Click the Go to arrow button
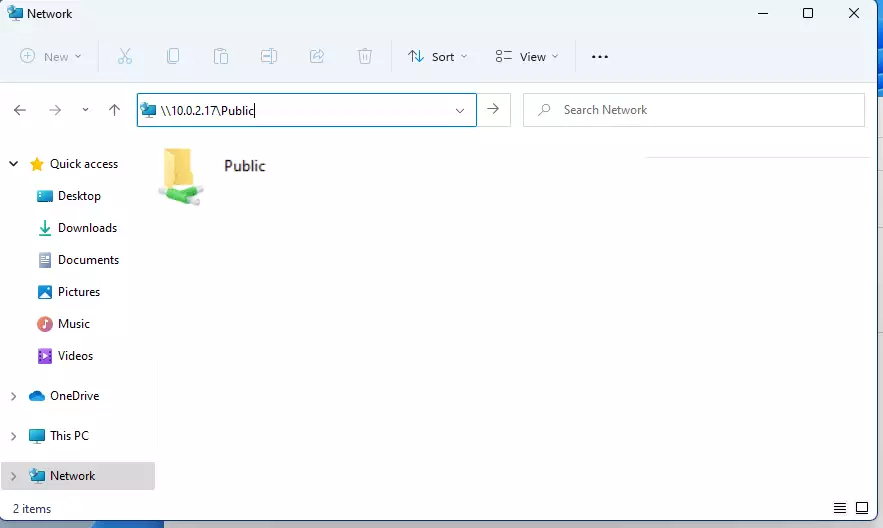883x528 pixels. point(493,109)
